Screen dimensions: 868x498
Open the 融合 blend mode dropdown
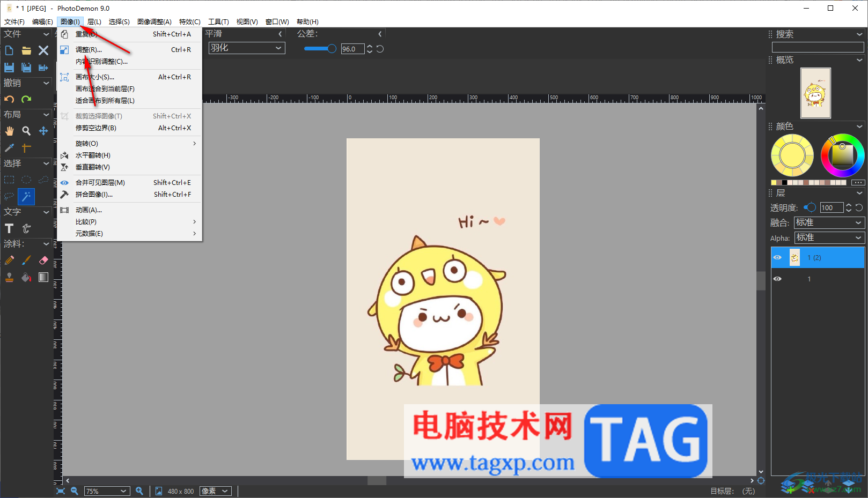829,222
